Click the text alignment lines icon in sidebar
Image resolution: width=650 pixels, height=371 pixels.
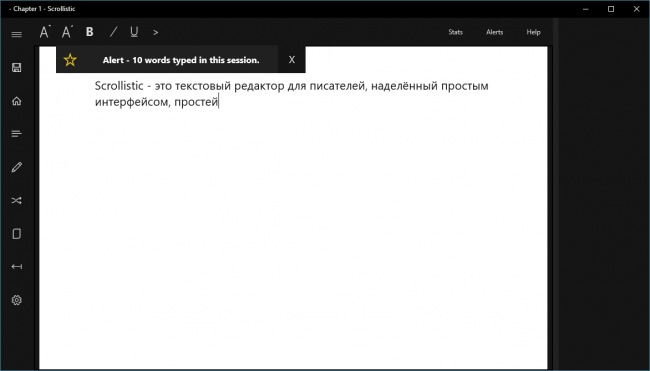(17, 133)
